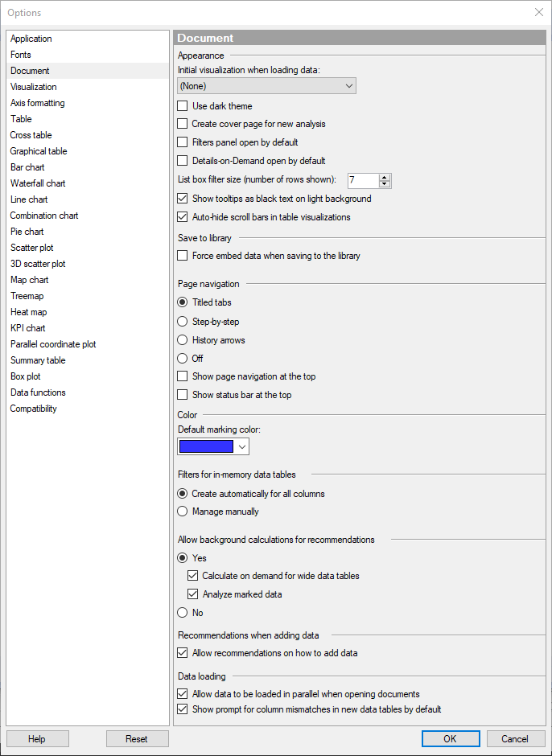Open Help for the Options dialog
This screenshot has height=756, width=552.
pyautogui.click(x=37, y=738)
